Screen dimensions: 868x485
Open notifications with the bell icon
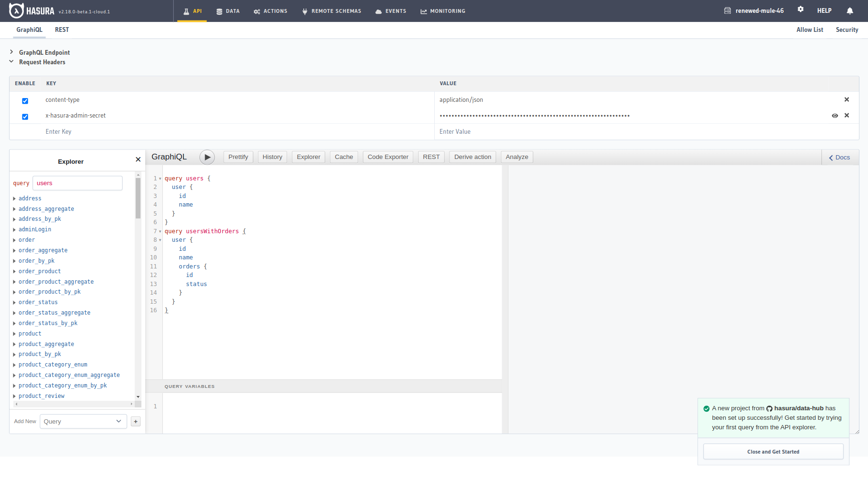pyautogui.click(x=849, y=10)
